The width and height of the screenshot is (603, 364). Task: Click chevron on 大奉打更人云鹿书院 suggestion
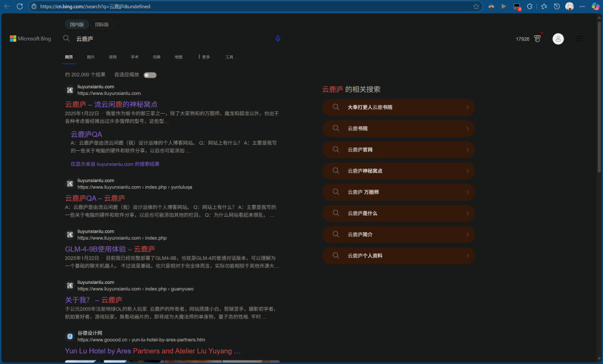pos(468,107)
